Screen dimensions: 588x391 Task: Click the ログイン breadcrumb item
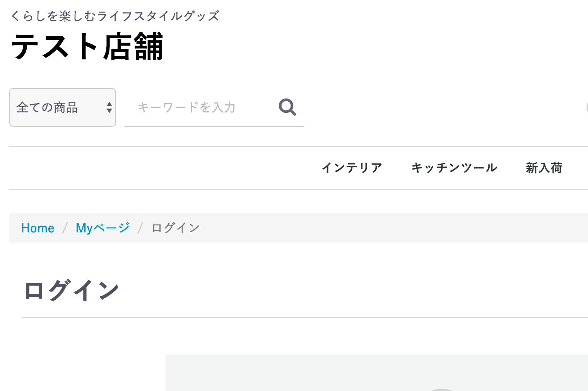coord(176,228)
